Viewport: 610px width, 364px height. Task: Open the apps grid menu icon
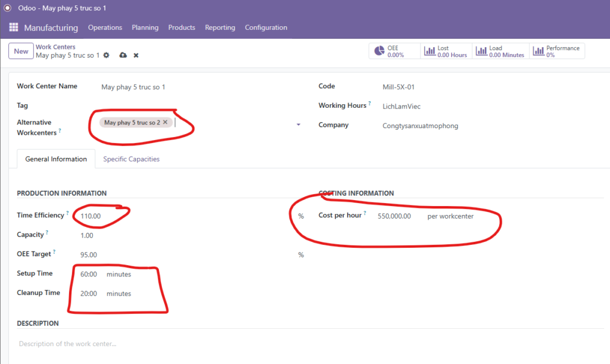tap(13, 27)
